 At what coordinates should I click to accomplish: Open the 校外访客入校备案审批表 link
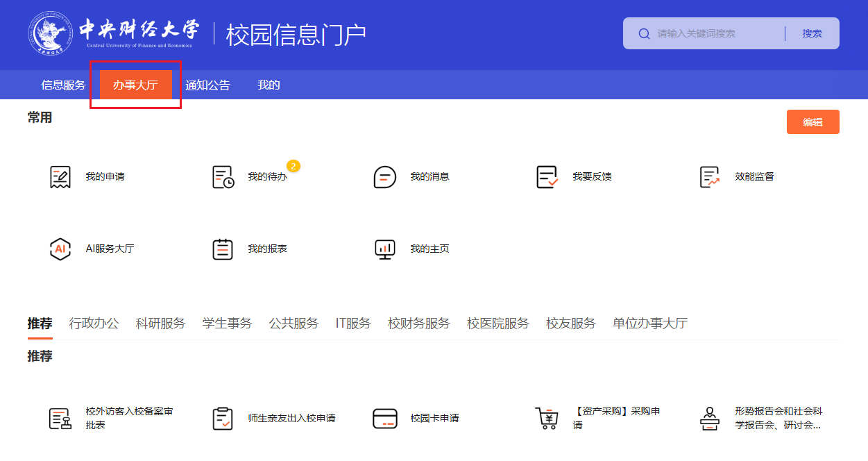[x=129, y=418]
